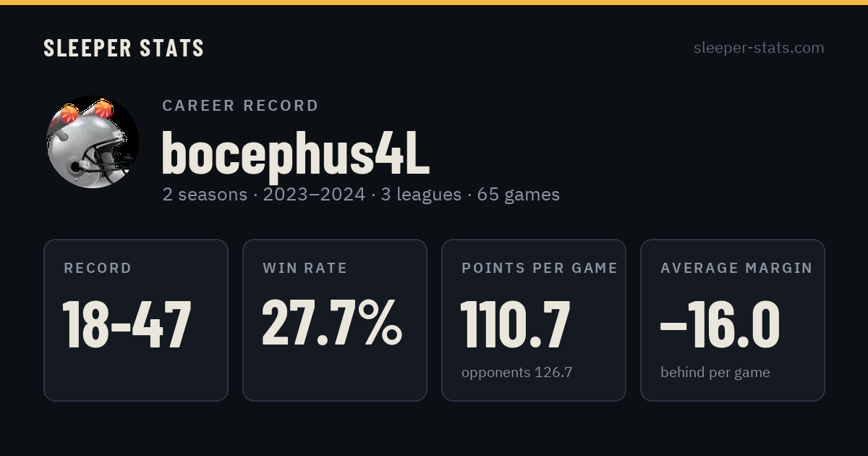Click the CAREER RECORD label
868x456 pixels.
240,106
